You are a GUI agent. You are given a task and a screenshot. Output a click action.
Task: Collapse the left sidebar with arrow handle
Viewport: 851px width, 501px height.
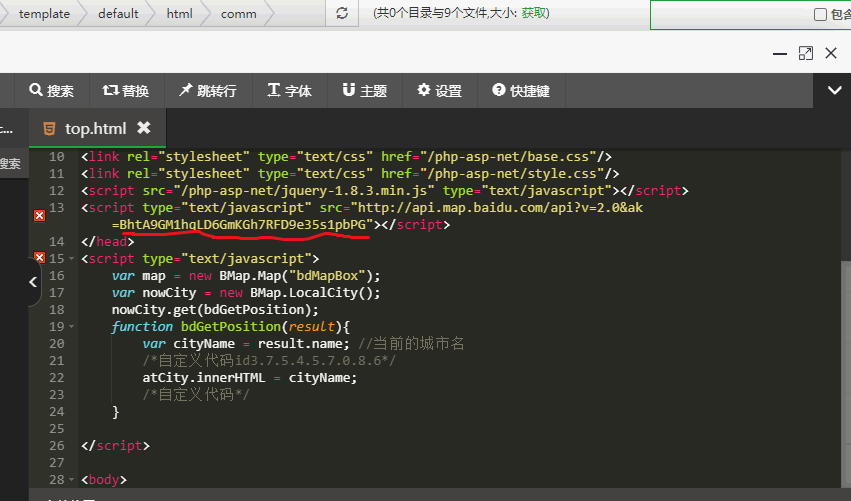(33, 282)
